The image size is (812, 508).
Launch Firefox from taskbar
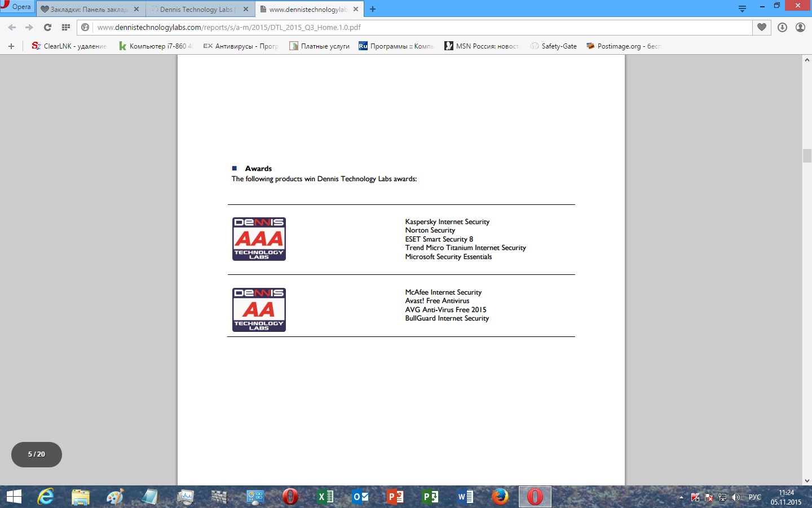pos(500,497)
